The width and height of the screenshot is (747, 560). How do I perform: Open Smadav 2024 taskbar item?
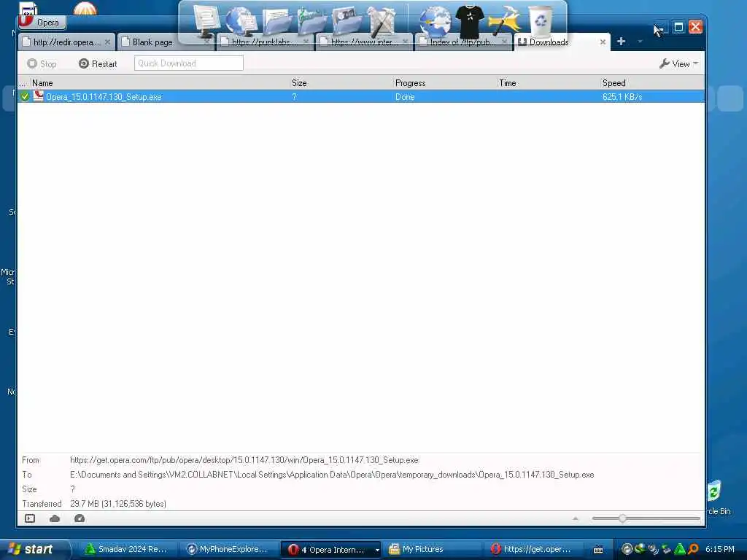pyautogui.click(x=126, y=549)
